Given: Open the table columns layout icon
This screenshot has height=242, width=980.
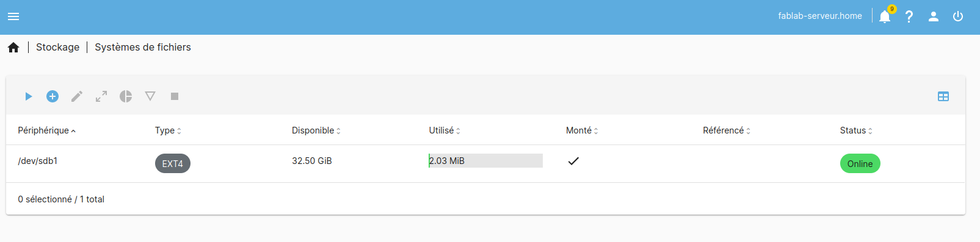Looking at the screenshot, I should coord(943,96).
